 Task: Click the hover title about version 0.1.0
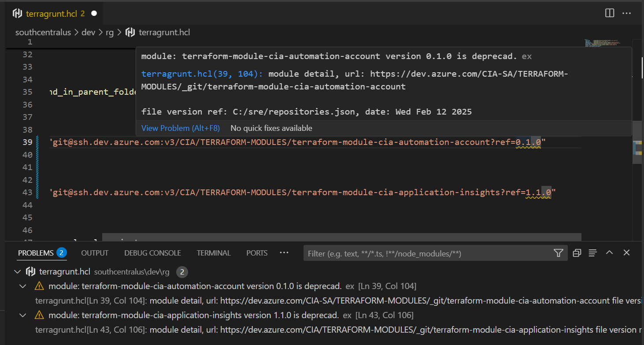(329, 56)
